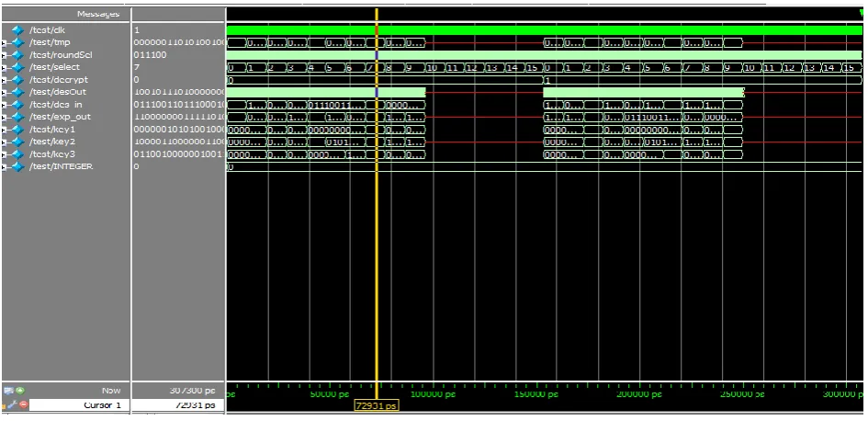Viewport: 868px width, 421px height.
Task: Expand the /test/exp_out bus
Action: point(5,117)
